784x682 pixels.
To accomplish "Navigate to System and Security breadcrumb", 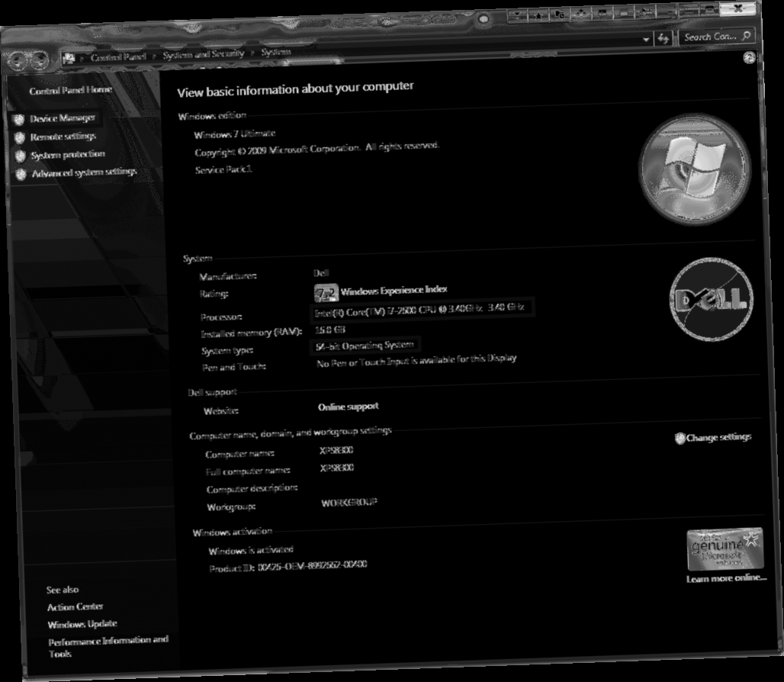I will [203, 54].
